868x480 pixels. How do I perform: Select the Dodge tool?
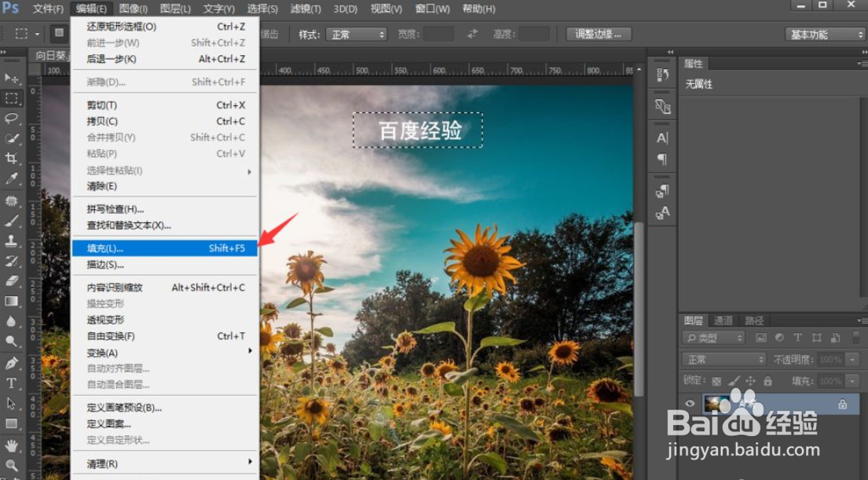[11, 341]
